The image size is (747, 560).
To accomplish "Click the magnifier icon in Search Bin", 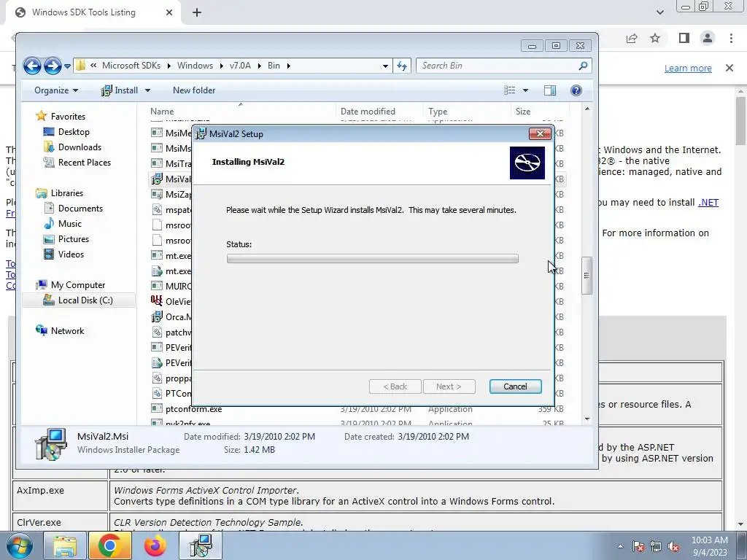I will click(583, 66).
